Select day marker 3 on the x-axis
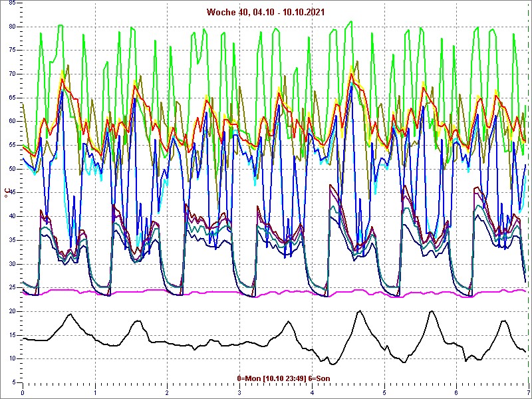532x399 pixels. click(239, 392)
